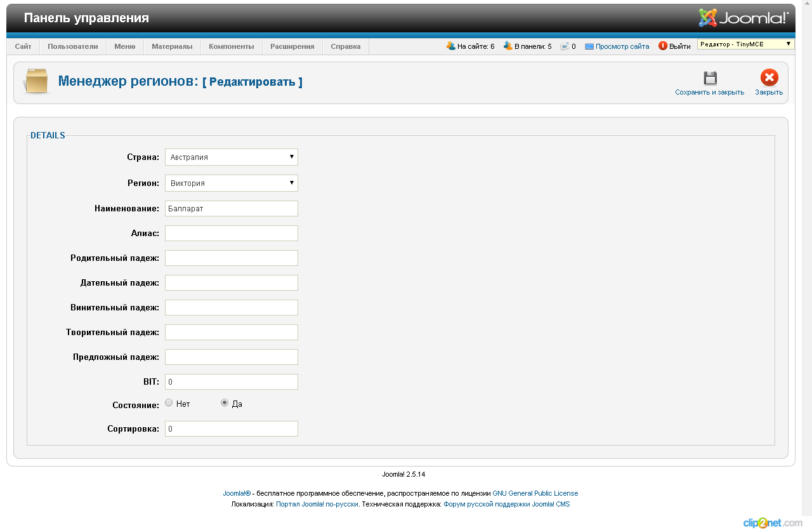Open the Сайт menu
This screenshot has height=530, width=812.
tap(23, 46)
